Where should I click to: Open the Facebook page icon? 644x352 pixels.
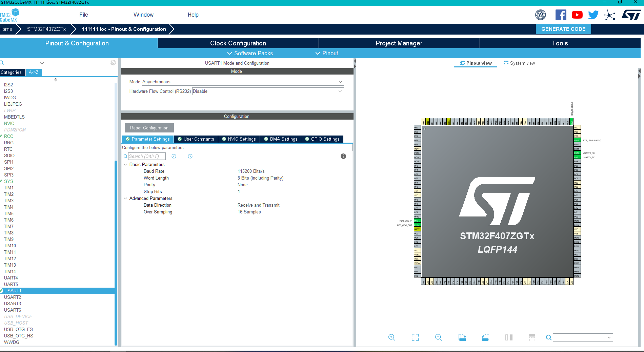tap(561, 15)
